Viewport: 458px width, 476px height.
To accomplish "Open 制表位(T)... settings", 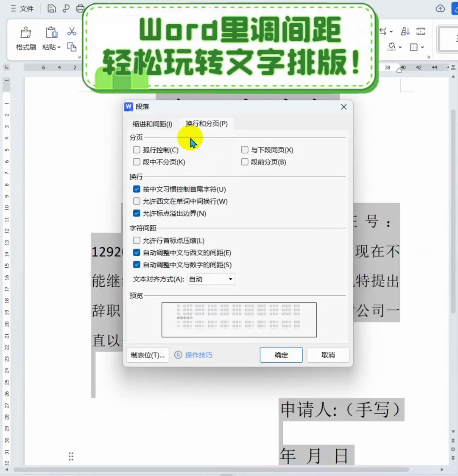I will [148, 355].
